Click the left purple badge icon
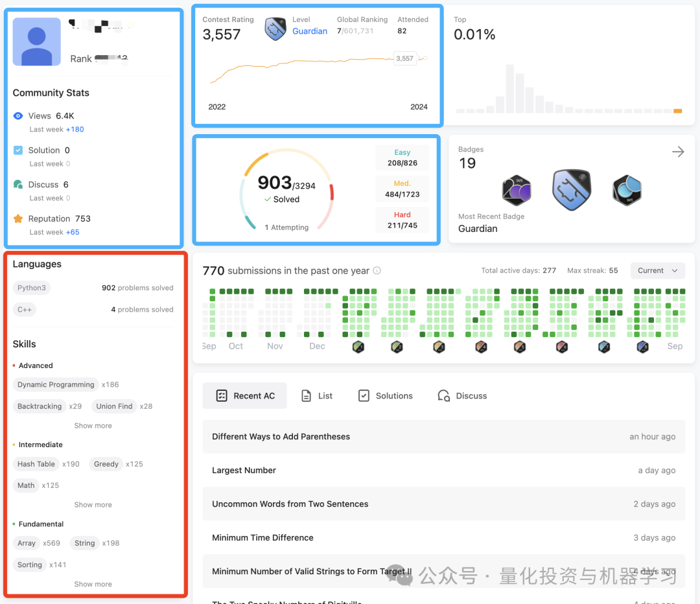This screenshot has height=604, width=700. (x=517, y=190)
